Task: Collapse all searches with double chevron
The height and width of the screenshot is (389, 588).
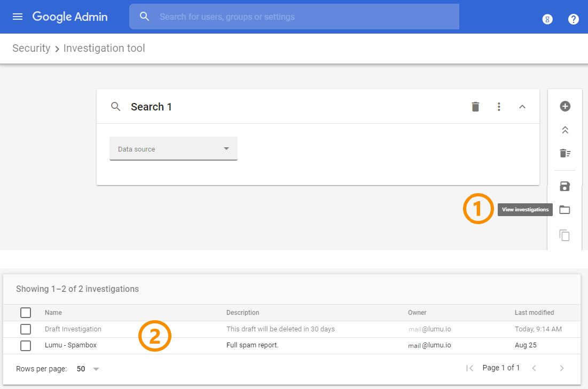Action: point(565,130)
